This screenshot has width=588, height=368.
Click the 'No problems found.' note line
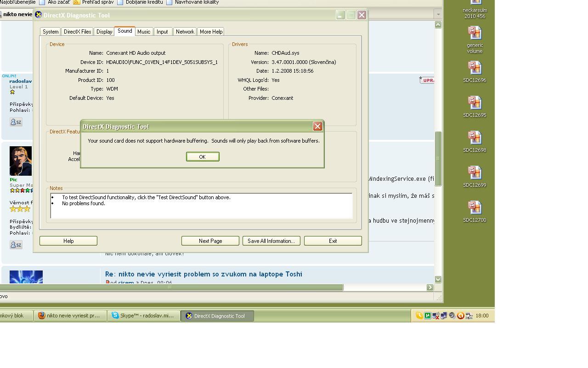[x=84, y=203]
